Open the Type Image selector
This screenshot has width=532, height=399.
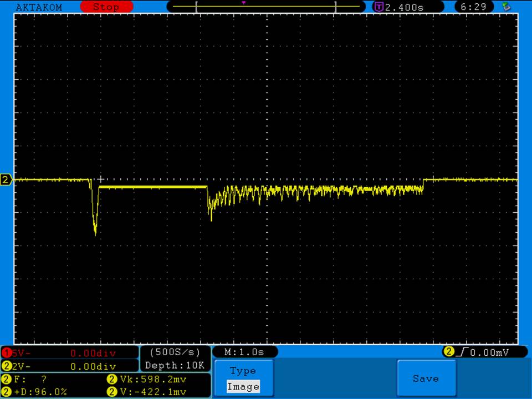click(x=243, y=378)
